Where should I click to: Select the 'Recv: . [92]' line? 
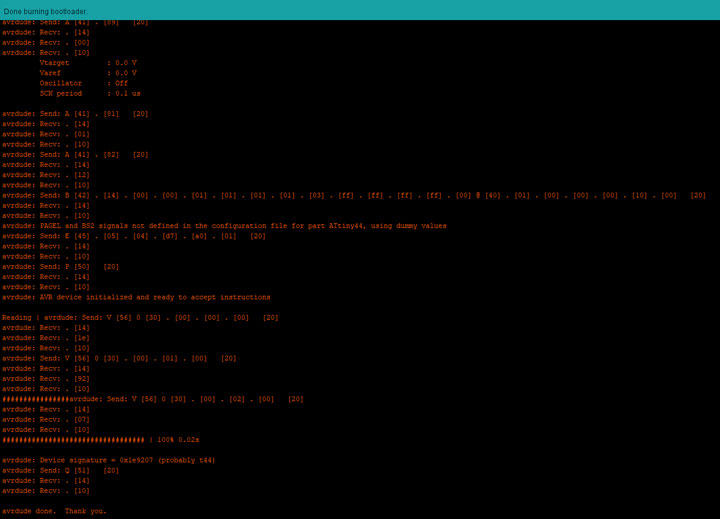point(46,379)
